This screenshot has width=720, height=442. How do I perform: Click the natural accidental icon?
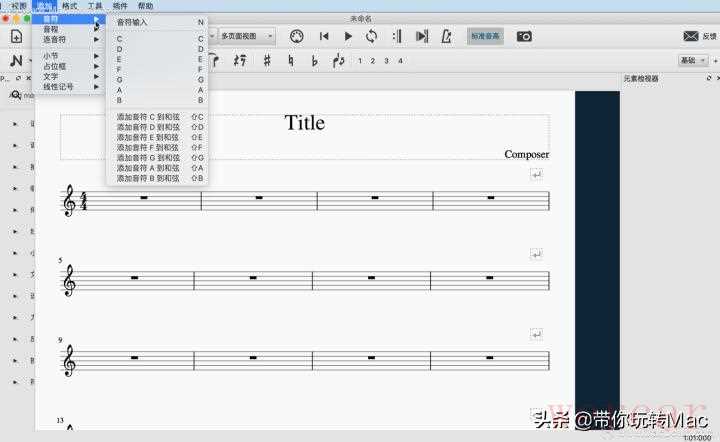(x=291, y=60)
